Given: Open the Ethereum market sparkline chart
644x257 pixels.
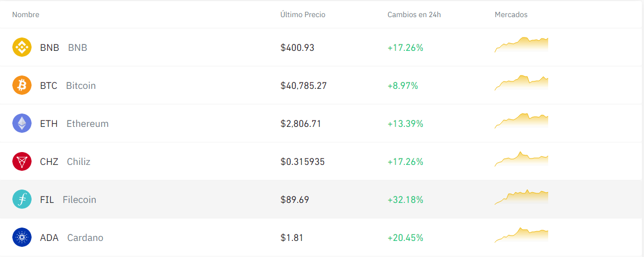Looking at the screenshot, I should point(521,121).
